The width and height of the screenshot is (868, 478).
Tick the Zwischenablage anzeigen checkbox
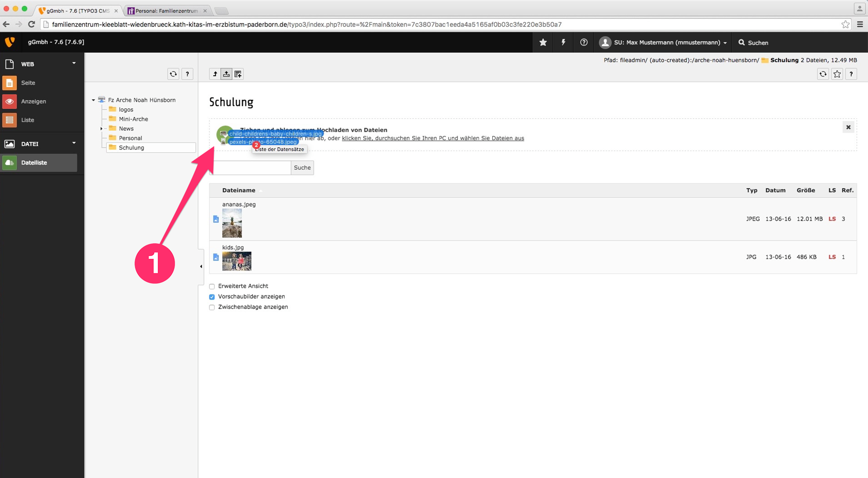click(212, 307)
